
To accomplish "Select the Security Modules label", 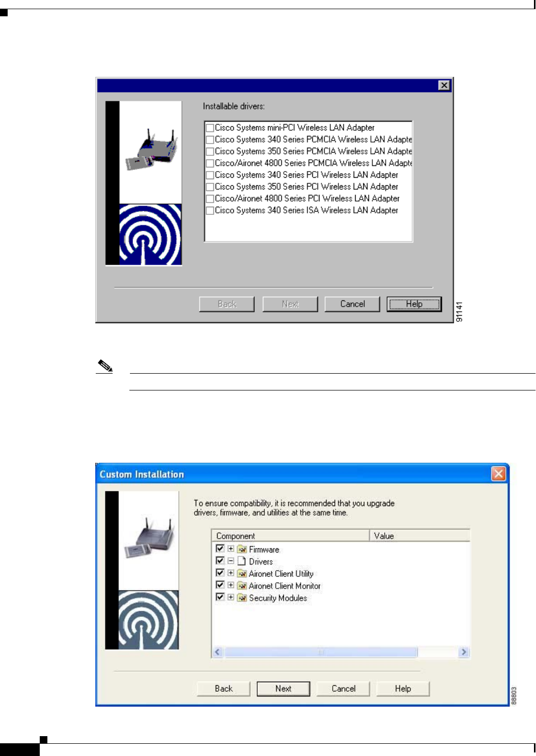I will point(278,598).
